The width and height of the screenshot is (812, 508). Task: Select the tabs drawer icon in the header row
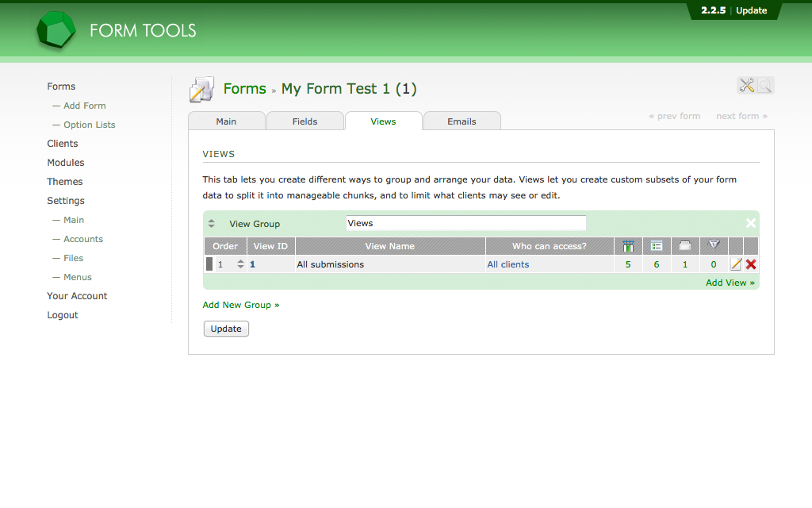684,245
